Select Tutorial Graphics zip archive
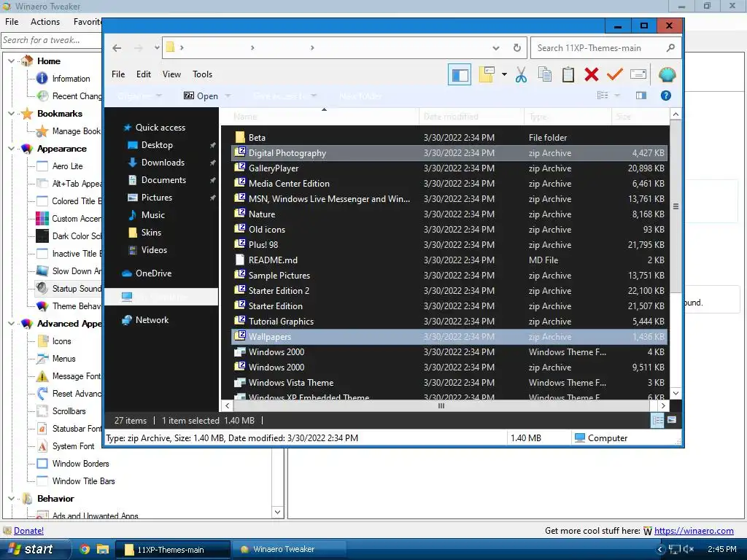Screen dimensions: 747x560 pyautogui.click(x=449, y=322)
